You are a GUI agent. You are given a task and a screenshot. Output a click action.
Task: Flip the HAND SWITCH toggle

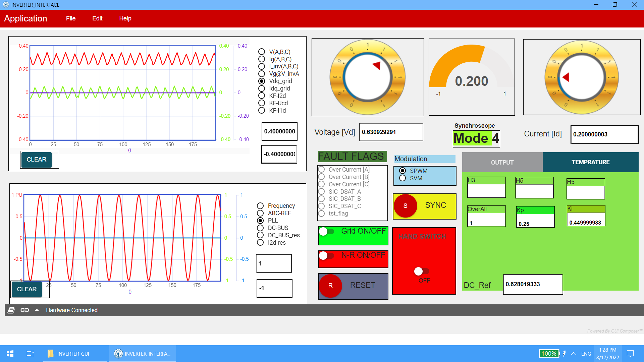tap(421, 271)
